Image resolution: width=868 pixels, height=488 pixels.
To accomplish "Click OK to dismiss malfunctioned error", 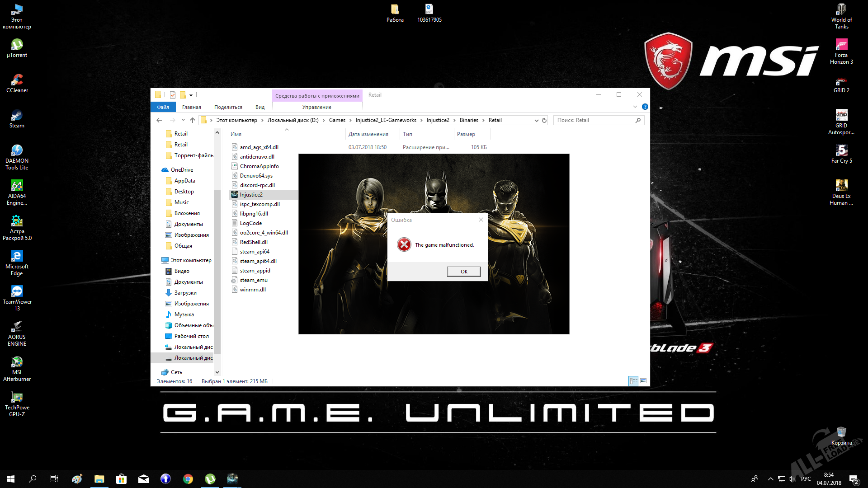I will click(464, 271).
